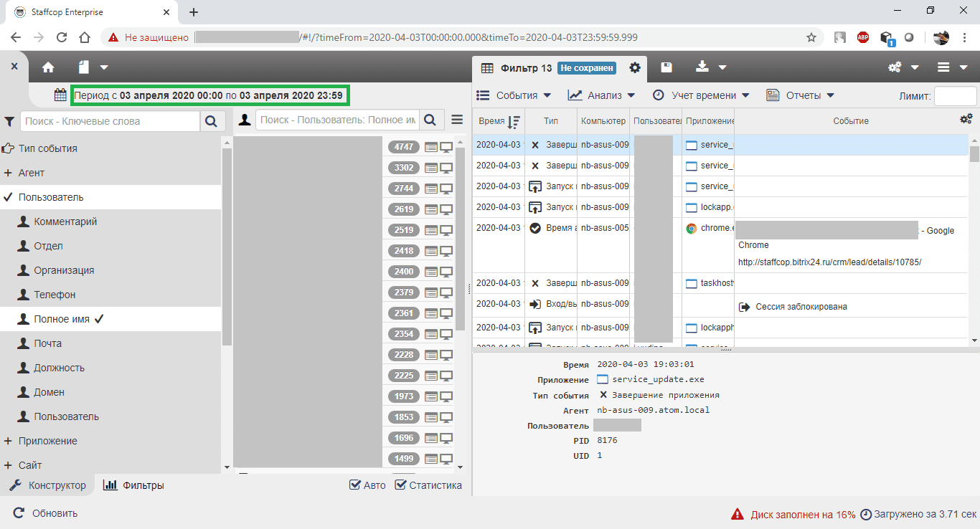The image size is (980, 529).
Task: Open the События dropdown menu
Action: [x=514, y=95]
